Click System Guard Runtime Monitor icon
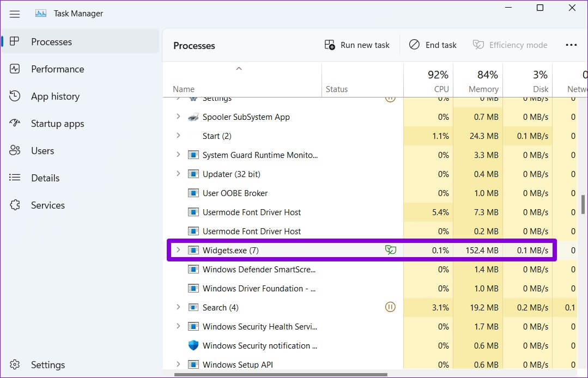588x378 pixels. click(193, 155)
